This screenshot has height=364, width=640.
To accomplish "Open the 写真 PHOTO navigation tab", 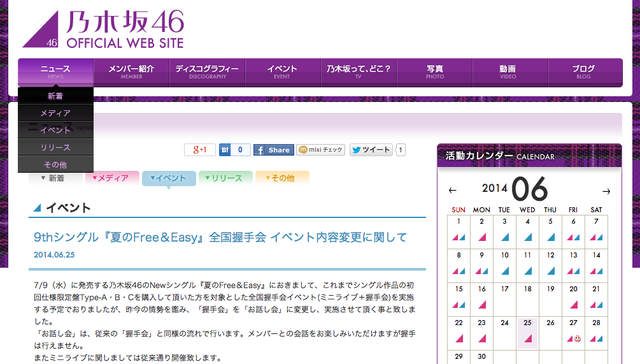I will [435, 72].
